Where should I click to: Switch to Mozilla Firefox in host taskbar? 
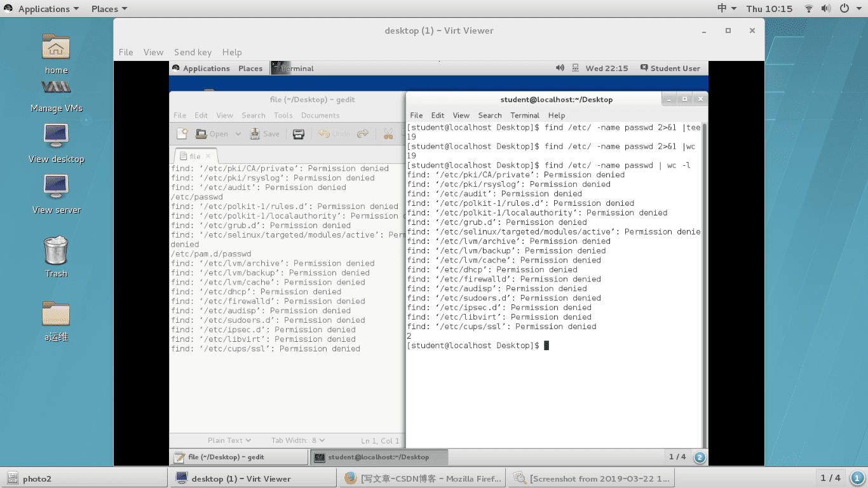(x=423, y=478)
